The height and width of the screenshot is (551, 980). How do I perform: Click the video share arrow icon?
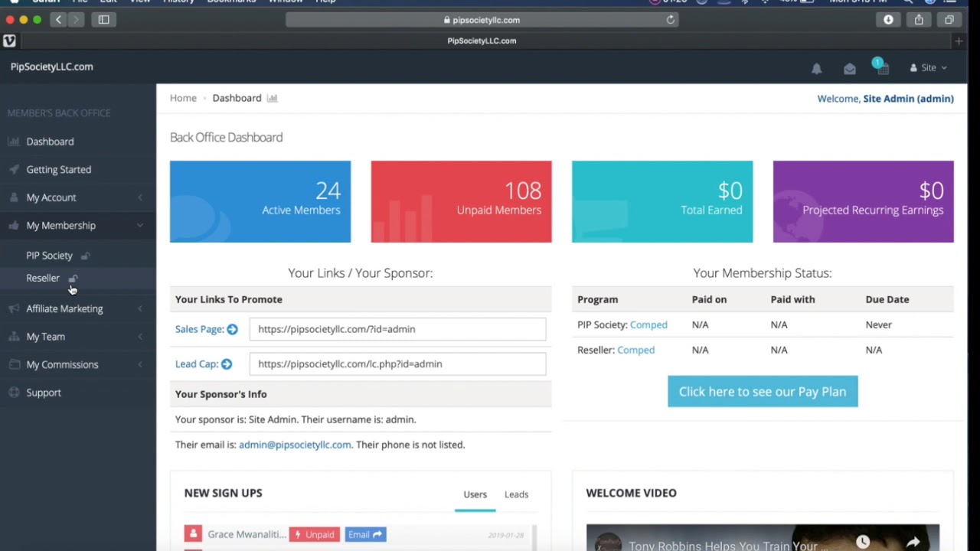913,543
